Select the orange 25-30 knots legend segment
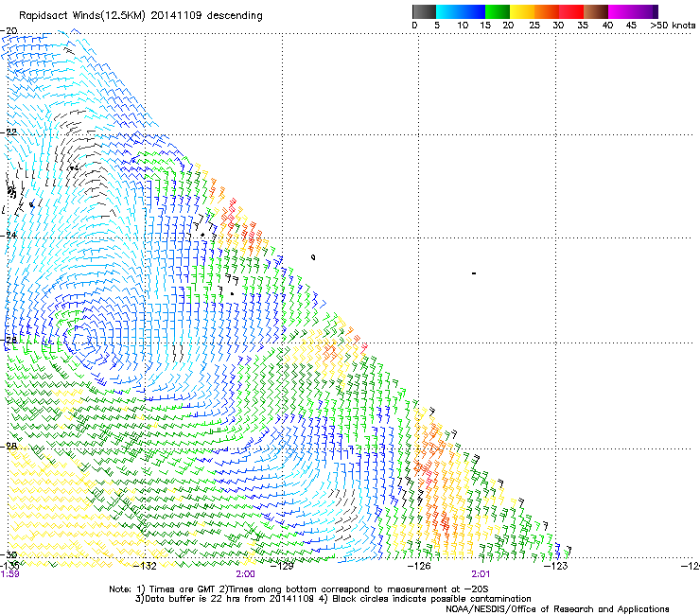700x615 pixels. click(x=547, y=11)
